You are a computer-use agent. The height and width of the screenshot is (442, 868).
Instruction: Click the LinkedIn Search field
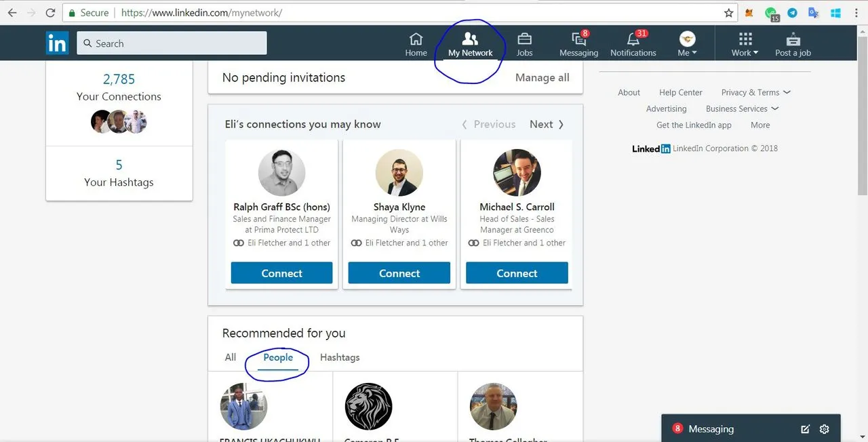172,43
